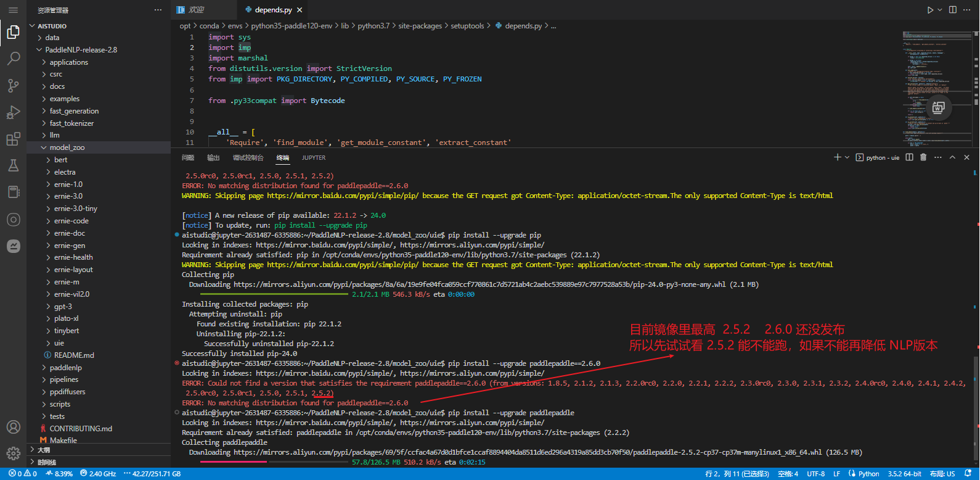The width and height of the screenshot is (980, 480).
Task: Show errors and warnings in status bar
Action: (x=22, y=474)
